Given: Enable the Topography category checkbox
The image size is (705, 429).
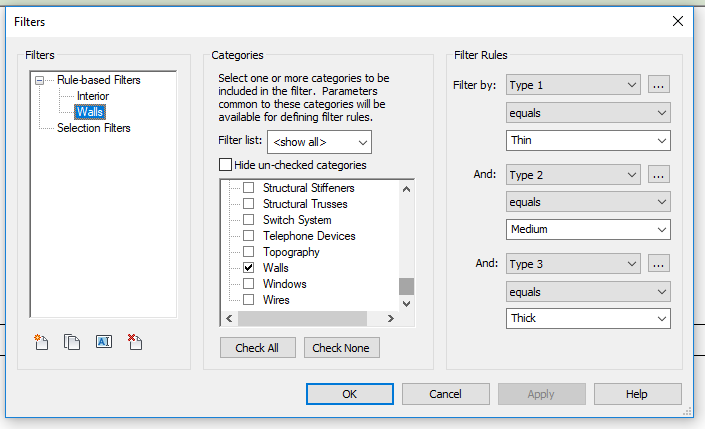Looking at the screenshot, I should click(x=248, y=252).
